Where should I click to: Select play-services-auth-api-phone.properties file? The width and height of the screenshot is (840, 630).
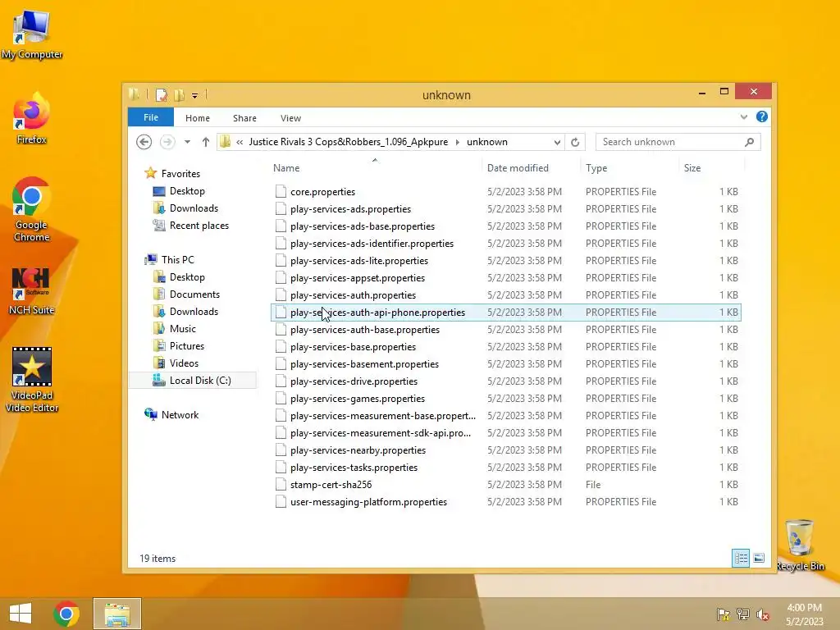coord(506,313)
